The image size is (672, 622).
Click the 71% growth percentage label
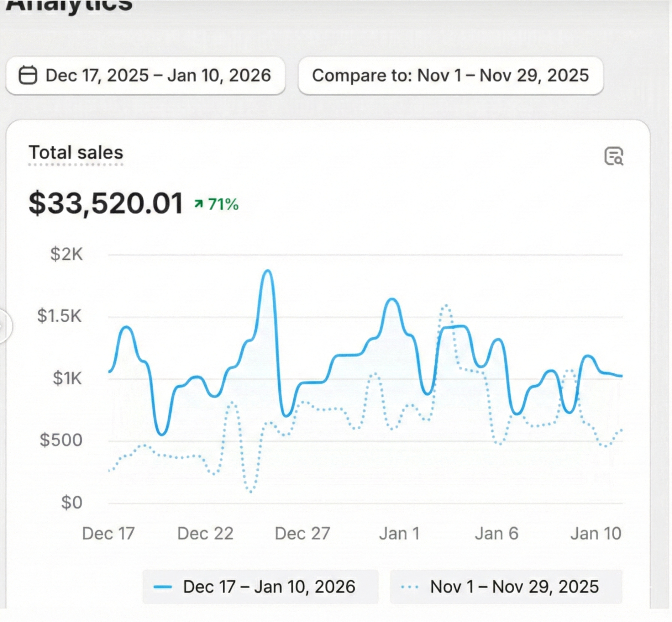tap(223, 203)
